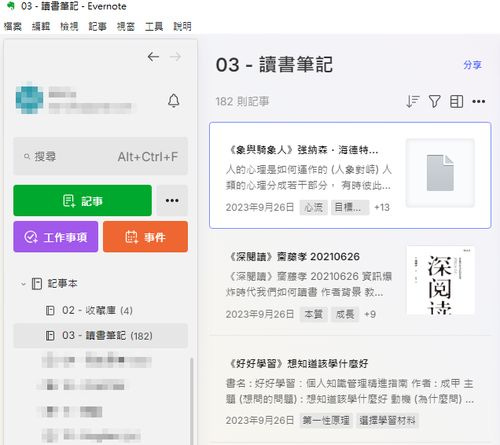
Task: Click the 心流 tag
Action: pos(313,208)
